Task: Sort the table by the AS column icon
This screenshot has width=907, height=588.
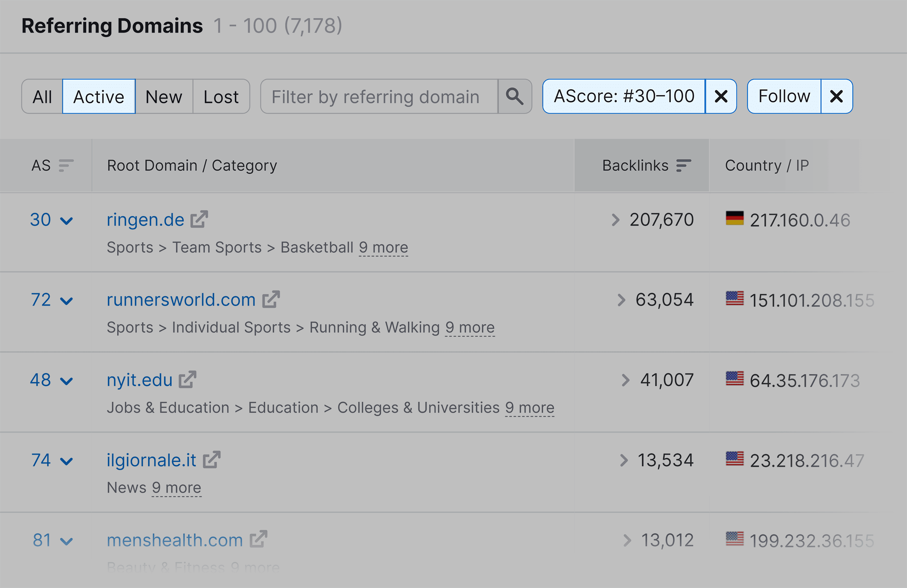Action: (65, 165)
